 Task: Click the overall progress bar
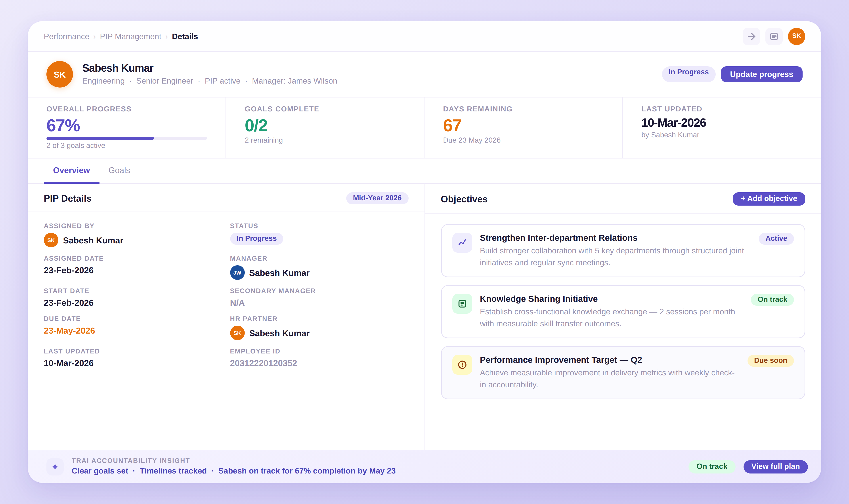(126, 138)
